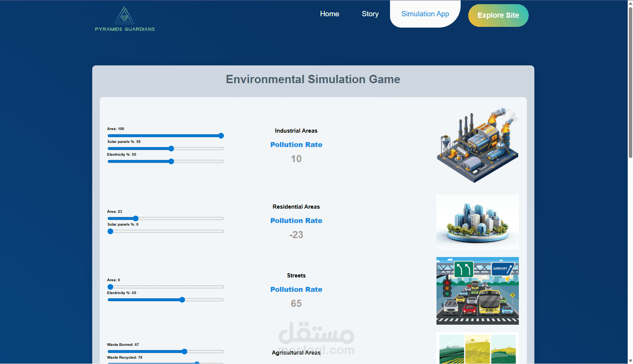Click the 'Area: 0' label
633x364 pixels.
(x=113, y=280)
